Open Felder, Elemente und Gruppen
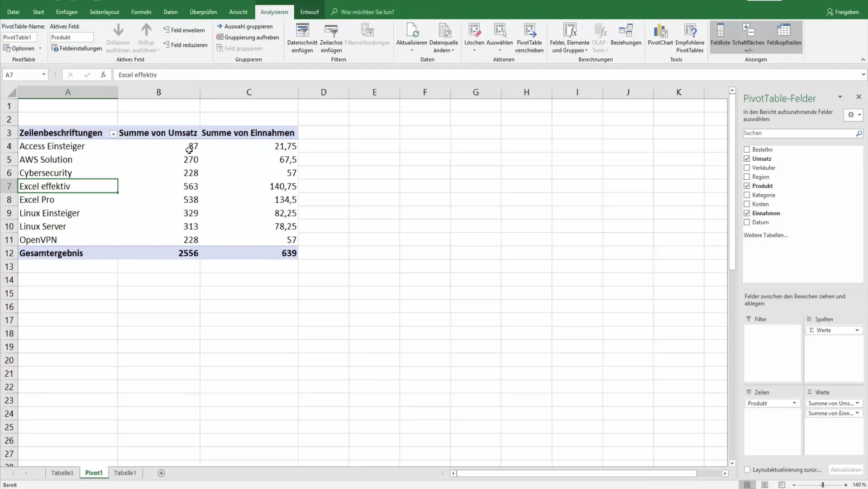 click(569, 38)
